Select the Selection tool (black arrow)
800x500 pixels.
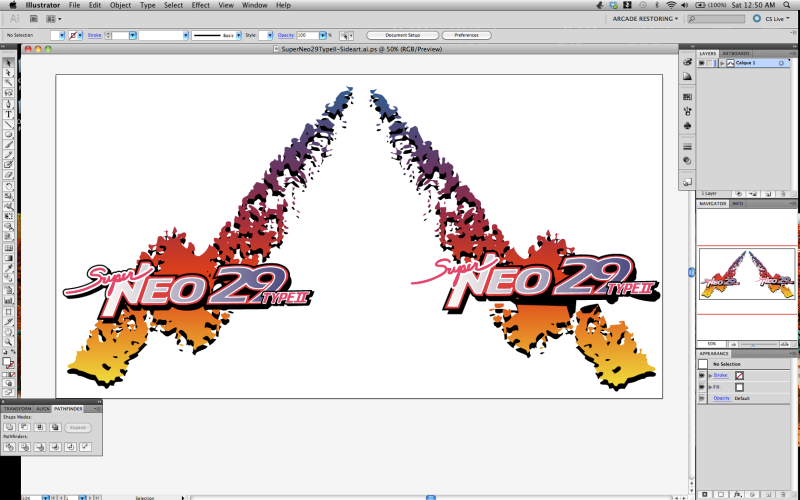[x=8, y=63]
